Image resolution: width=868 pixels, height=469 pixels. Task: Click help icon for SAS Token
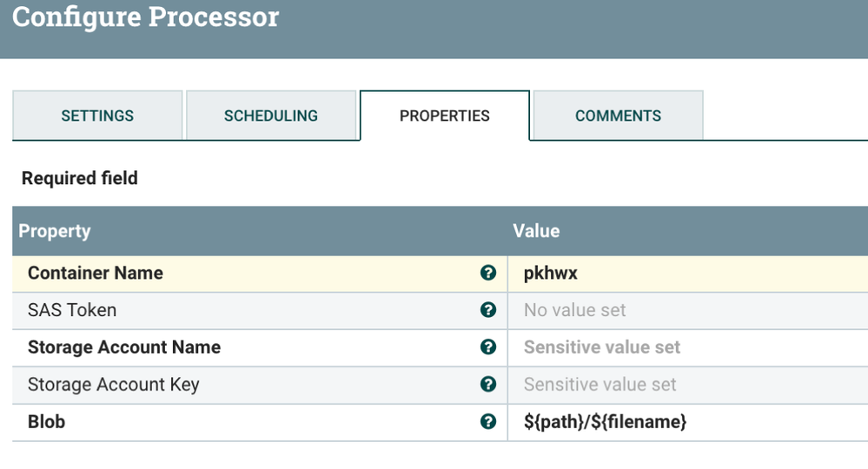(488, 310)
